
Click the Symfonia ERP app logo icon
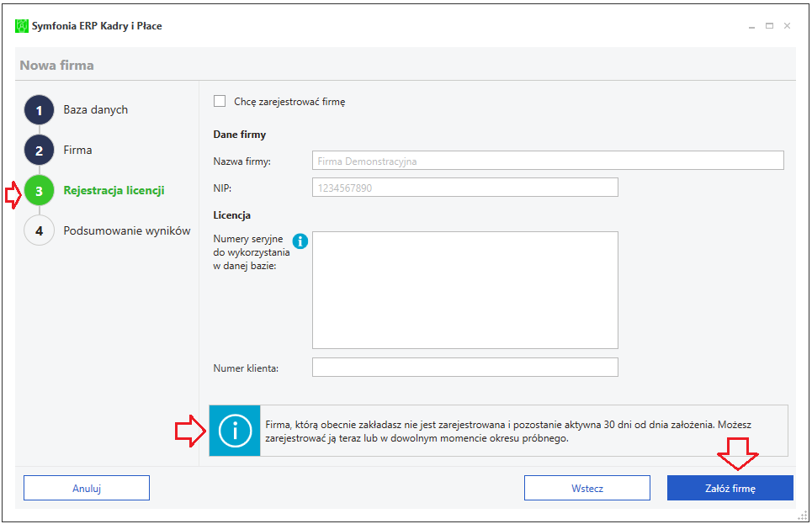click(22, 26)
